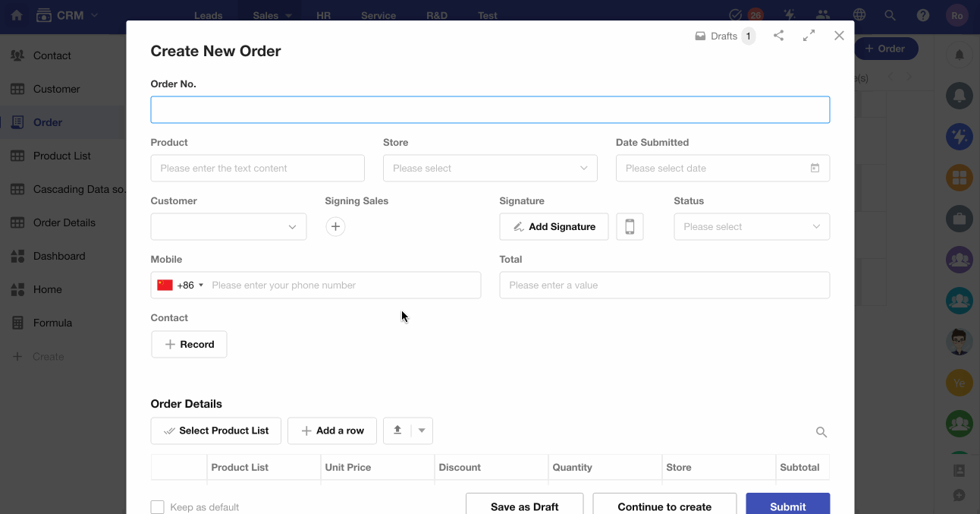980x514 pixels.
Task: Click the search icon in Order Details
Action: [821, 432]
